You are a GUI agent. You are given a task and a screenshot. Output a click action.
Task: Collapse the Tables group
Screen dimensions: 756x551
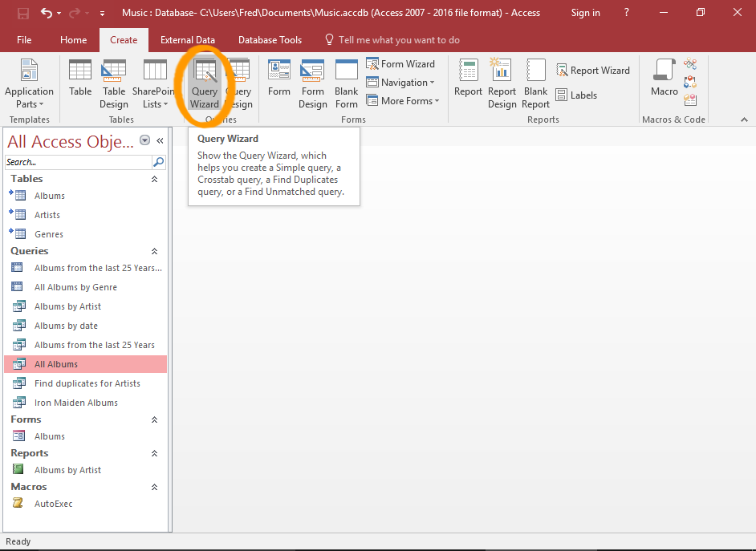[x=154, y=179]
